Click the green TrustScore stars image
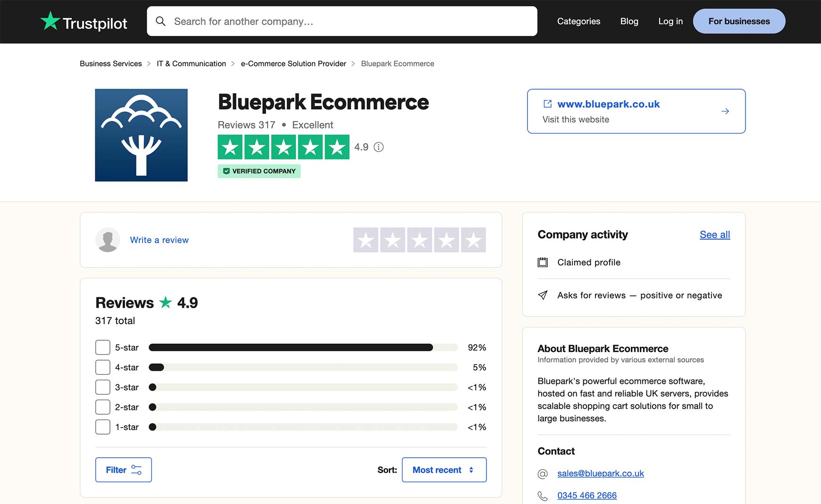 pyautogui.click(x=284, y=147)
